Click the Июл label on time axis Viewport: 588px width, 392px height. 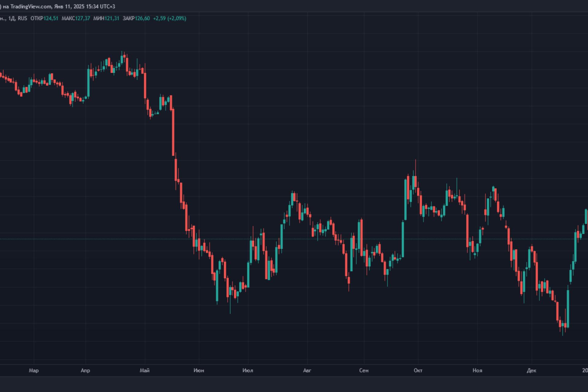[x=248, y=371]
